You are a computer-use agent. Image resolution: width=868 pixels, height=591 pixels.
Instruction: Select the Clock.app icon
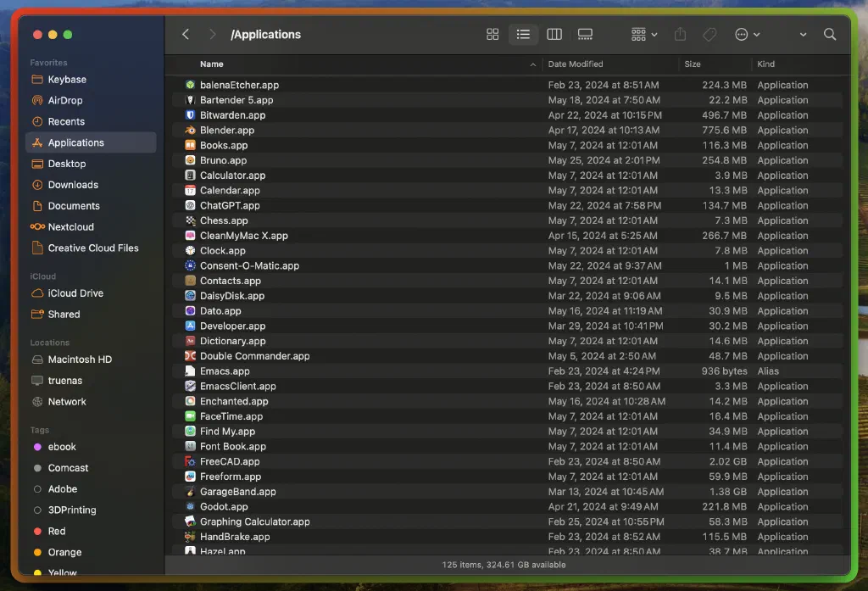190,250
